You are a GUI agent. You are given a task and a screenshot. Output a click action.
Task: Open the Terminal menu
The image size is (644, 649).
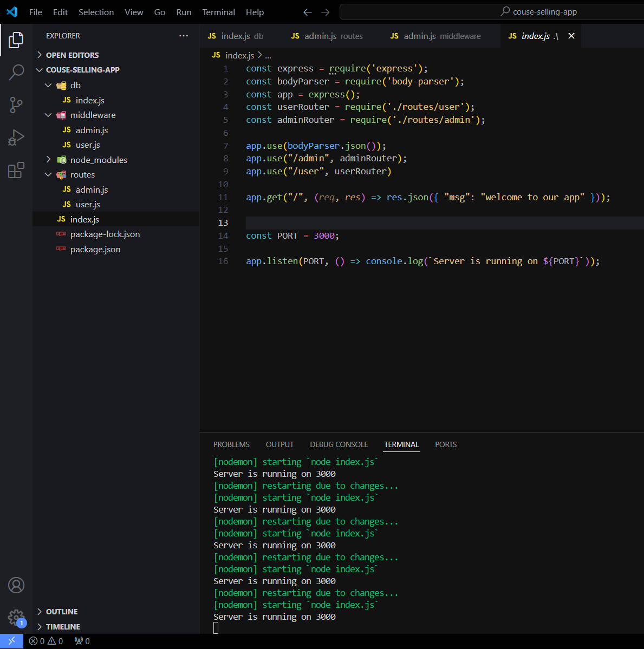coord(218,12)
